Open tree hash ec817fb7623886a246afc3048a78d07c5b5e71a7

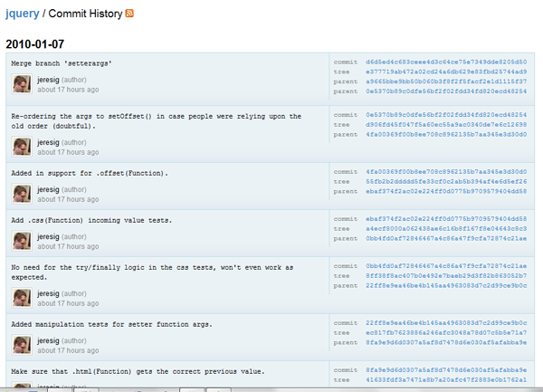click(446, 332)
